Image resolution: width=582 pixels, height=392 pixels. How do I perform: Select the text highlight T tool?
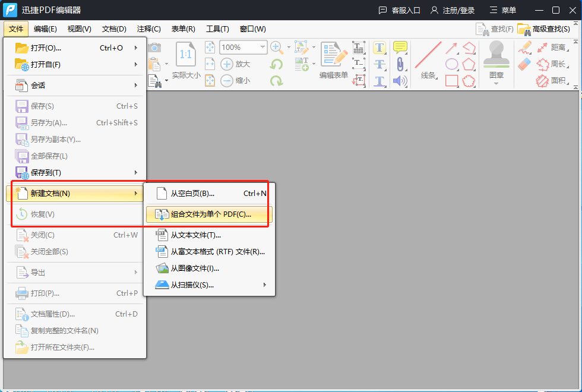click(379, 48)
